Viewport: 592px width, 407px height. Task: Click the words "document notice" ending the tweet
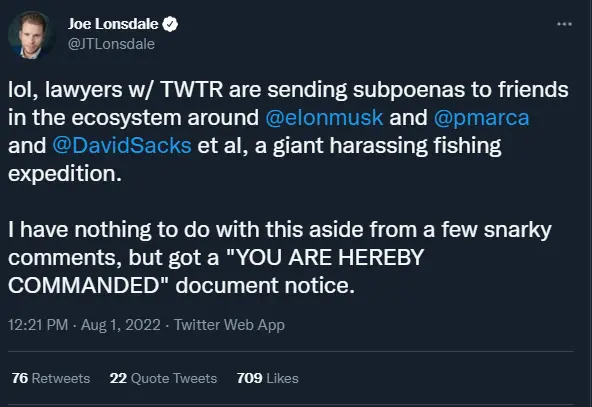265,285
